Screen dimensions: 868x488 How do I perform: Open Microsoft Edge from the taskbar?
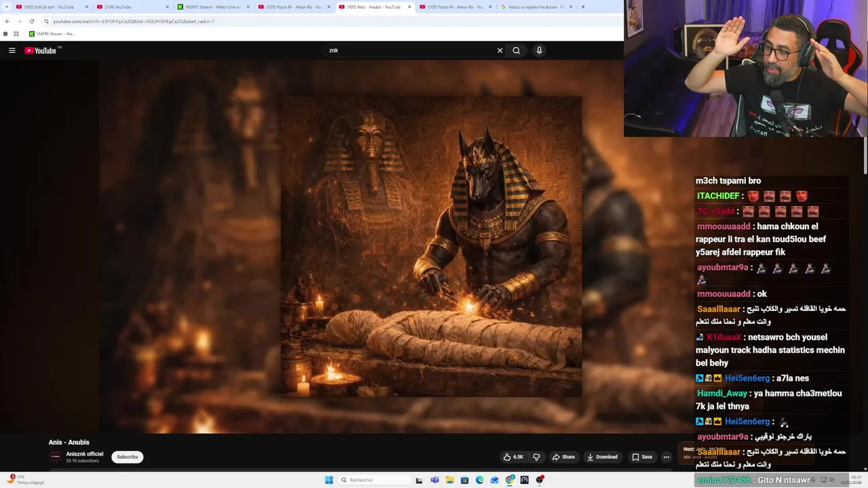479,480
